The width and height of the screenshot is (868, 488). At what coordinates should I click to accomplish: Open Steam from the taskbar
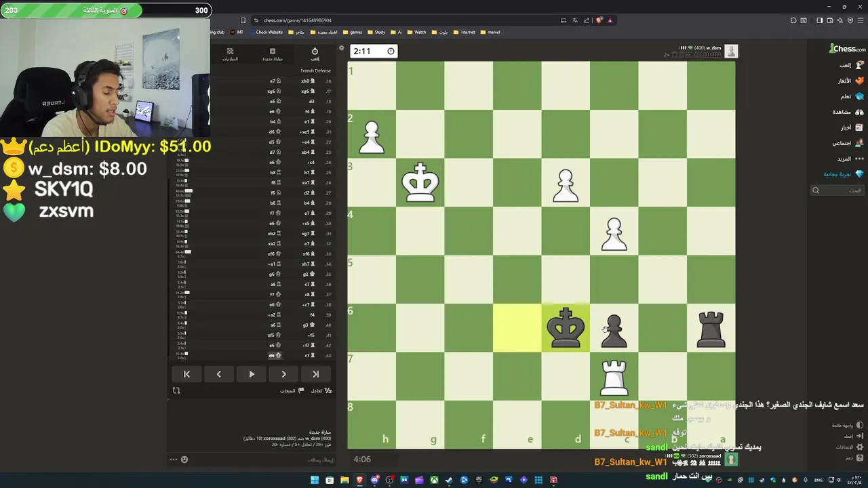[449, 480]
